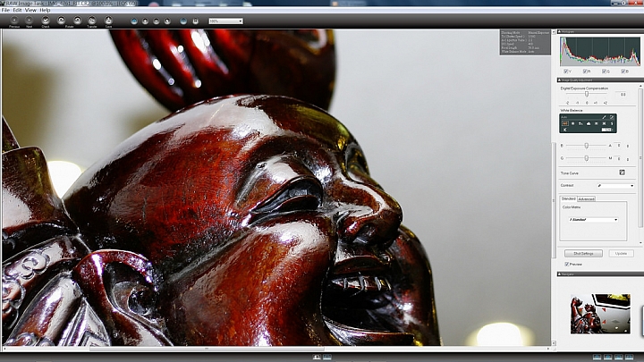
Task: Click the Save toolbar icon
Action: coord(108,21)
